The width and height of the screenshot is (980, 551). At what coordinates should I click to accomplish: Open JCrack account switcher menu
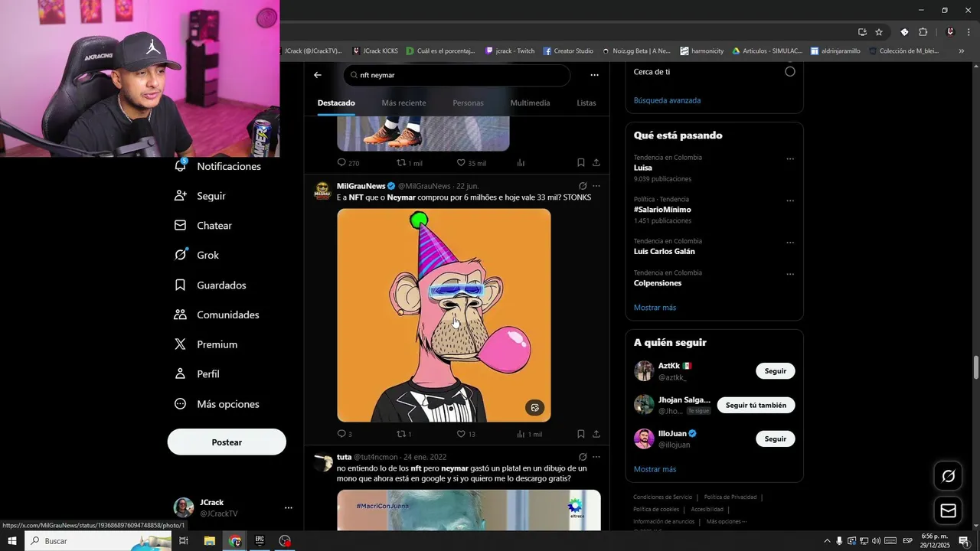288,507
